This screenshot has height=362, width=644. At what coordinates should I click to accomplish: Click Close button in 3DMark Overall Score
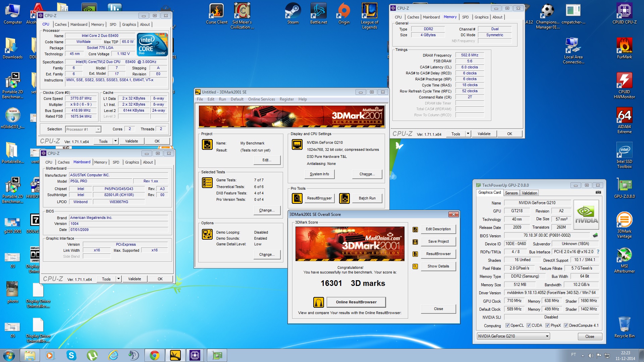pyautogui.click(x=438, y=309)
